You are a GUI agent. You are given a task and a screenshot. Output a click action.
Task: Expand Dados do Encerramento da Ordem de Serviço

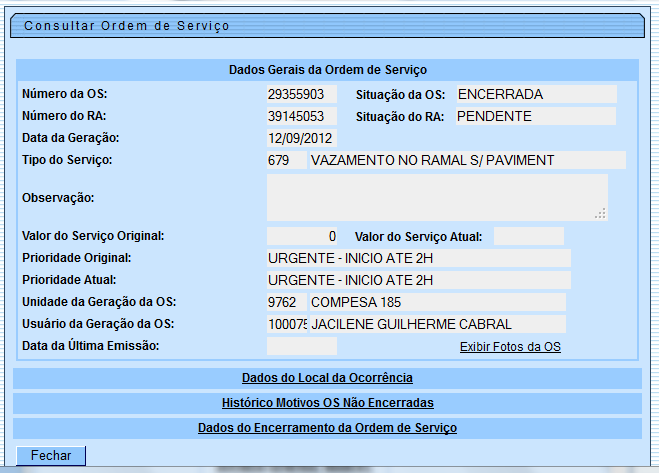(x=327, y=428)
